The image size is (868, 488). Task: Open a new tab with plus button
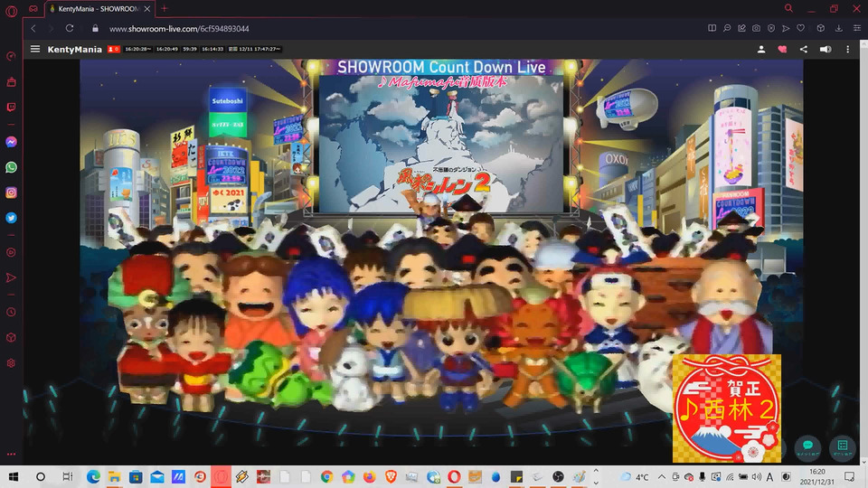click(165, 9)
